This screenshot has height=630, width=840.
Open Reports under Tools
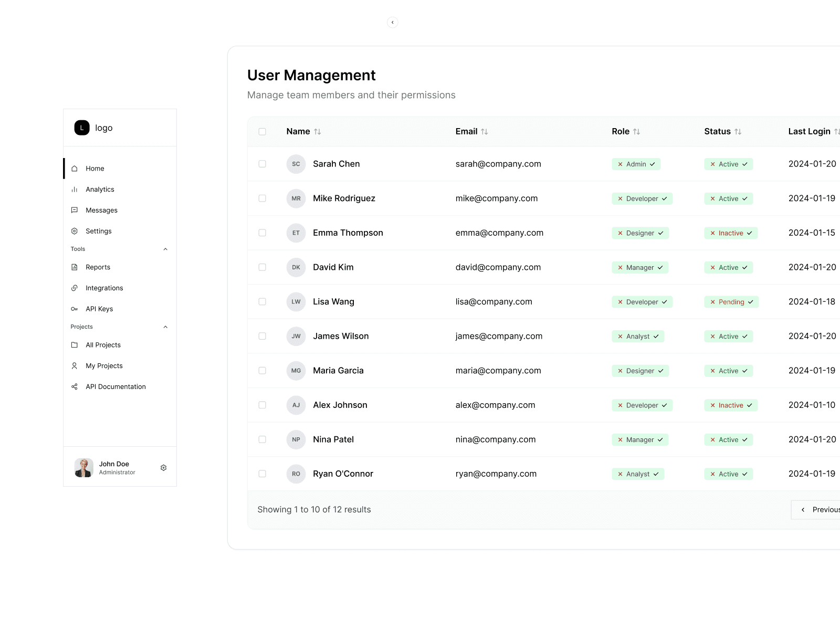(120, 267)
